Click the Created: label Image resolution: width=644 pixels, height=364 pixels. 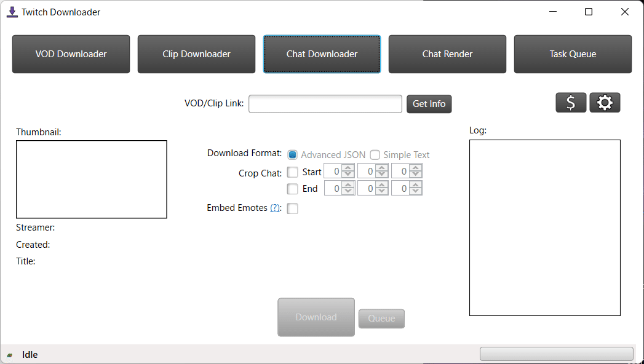[x=33, y=245]
